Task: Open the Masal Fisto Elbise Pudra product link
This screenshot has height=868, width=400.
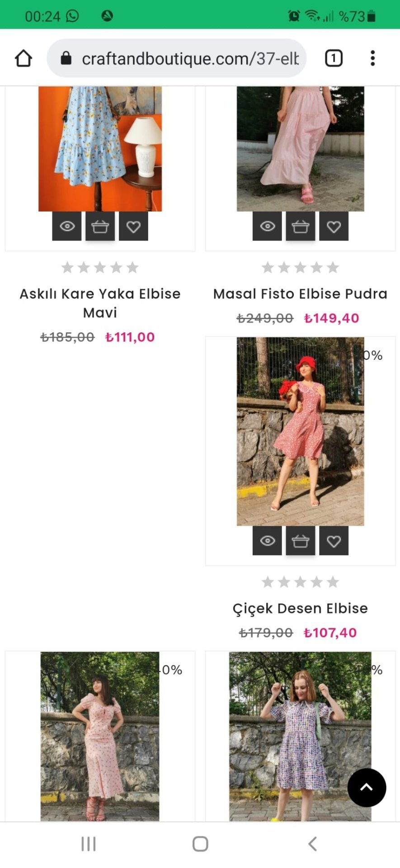Action: [300, 294]
